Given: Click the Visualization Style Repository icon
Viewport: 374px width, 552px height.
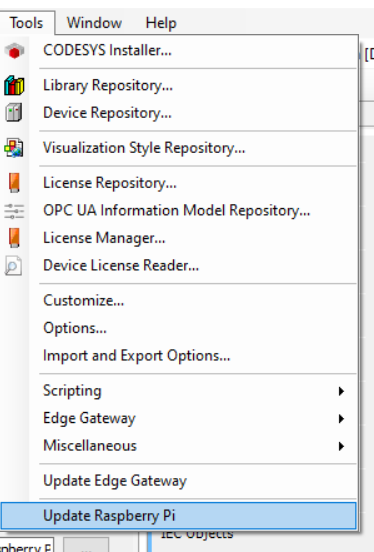Looking at the screenshot, I should point(14,148).
